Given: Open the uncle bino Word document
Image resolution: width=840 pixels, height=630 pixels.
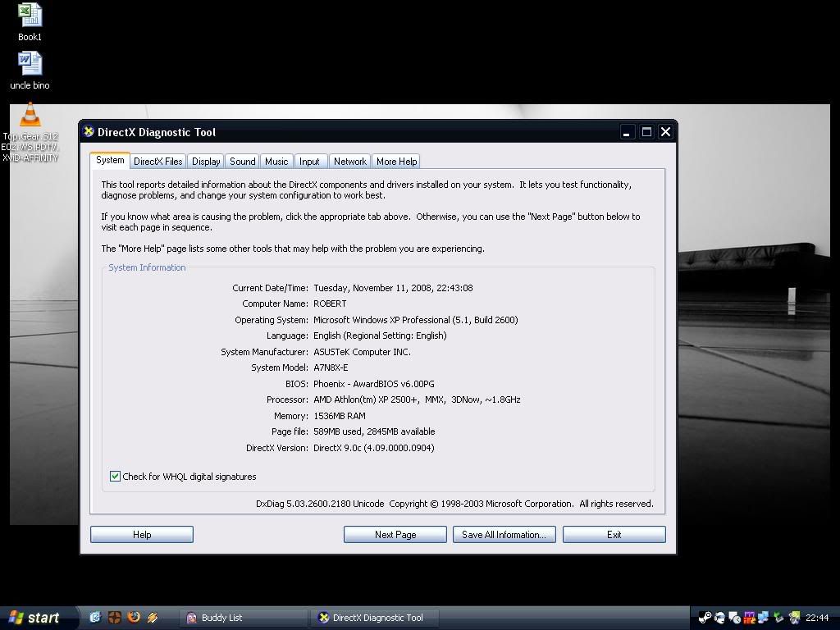Looking at the screenshot, I should (x=30, y=65).
